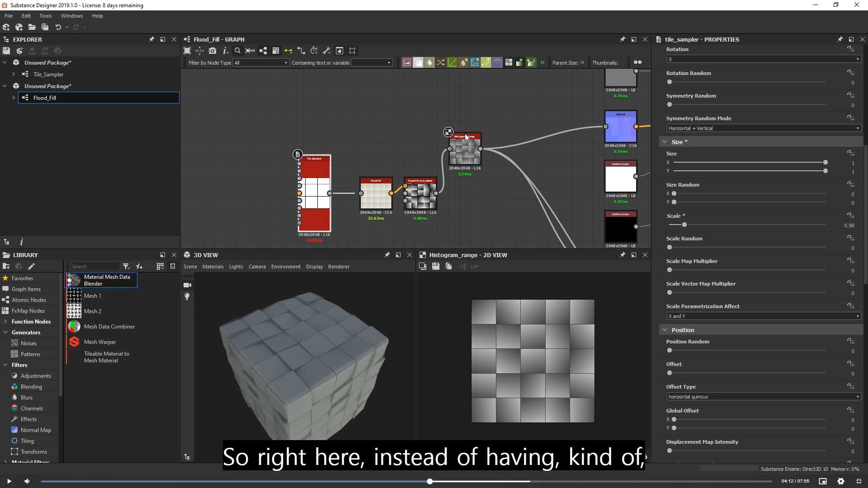Click the magnifier search icon in graph toolbar
The width and height of the screenshot is (868, 488).
tap(237, 51)
